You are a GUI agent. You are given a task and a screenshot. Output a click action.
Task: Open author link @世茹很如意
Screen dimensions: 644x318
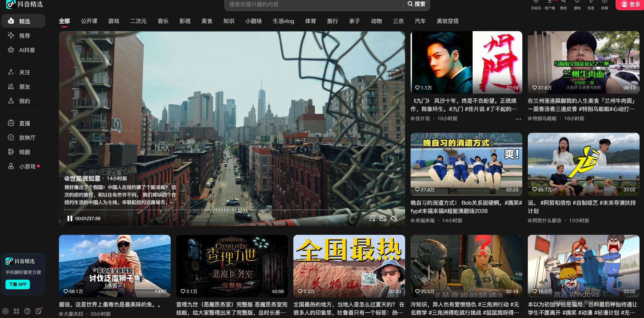82,178
